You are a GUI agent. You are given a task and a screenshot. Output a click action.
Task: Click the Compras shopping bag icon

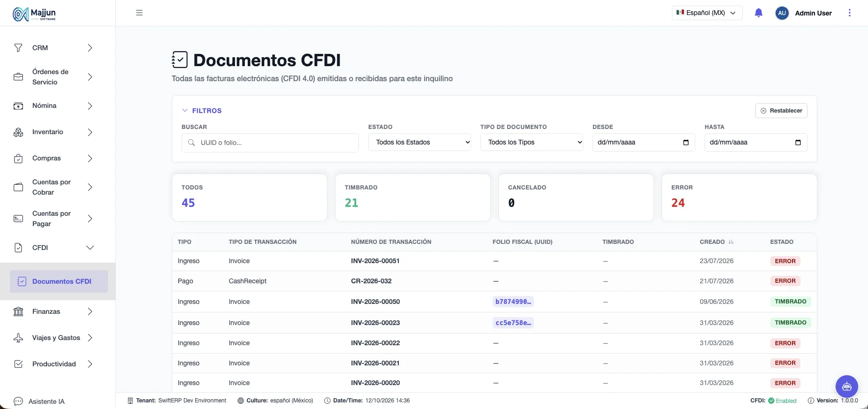pos(18,159)
